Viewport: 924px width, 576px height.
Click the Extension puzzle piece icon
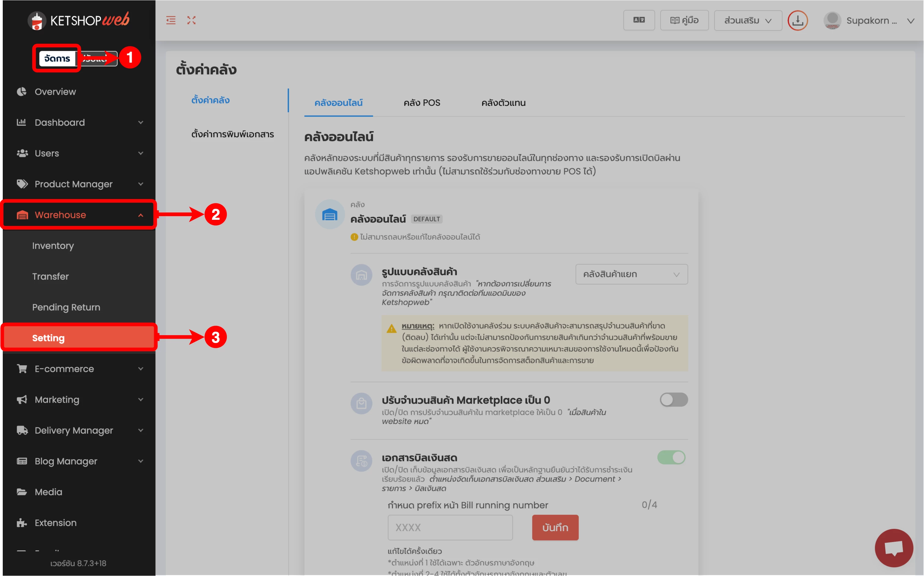pyautogui.click(x=22, y=523)
